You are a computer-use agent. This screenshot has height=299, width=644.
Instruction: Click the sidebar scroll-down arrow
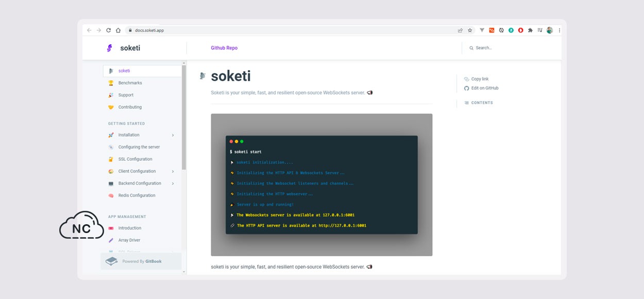click(x=184, y=272)
